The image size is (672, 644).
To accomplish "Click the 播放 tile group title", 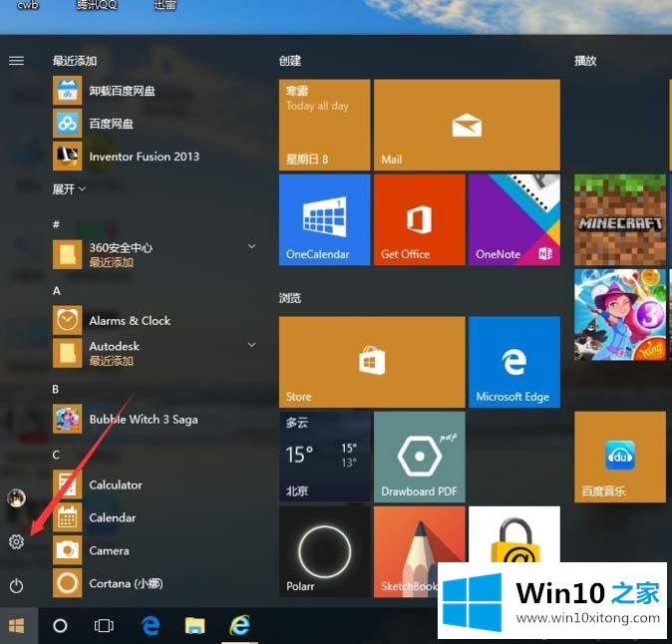I will point(585,61).
